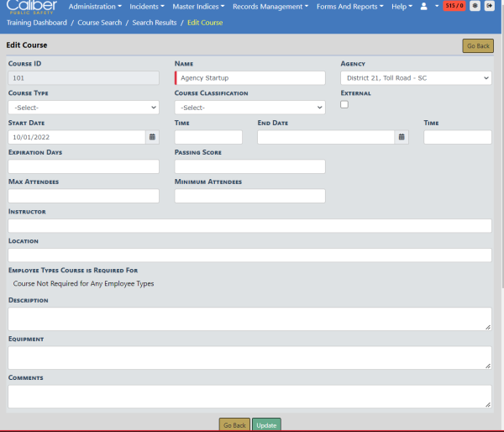Screen dimensions: 504x432
Task: Click the Caliber Public Safety logo
Action: click(x=31, y=7)
